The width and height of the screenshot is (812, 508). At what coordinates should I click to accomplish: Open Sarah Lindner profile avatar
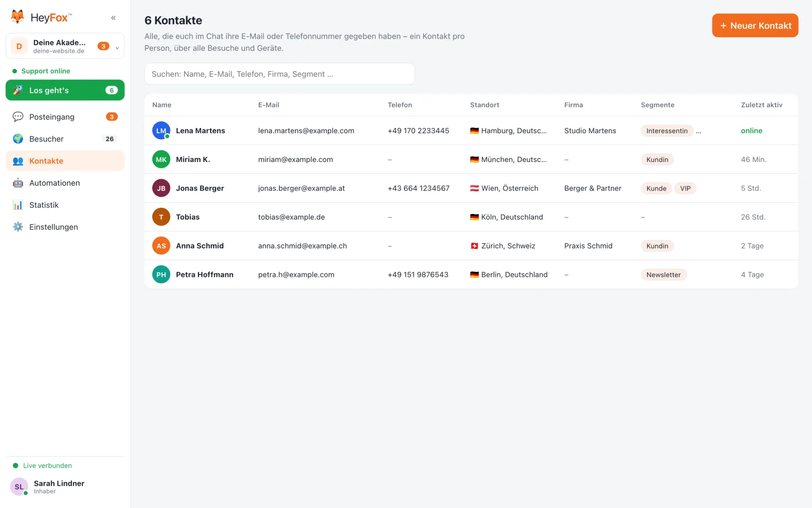click(x=19, y=487)
